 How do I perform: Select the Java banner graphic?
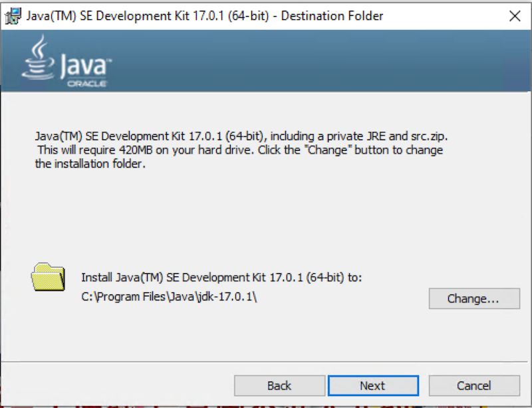[x=266, y=60]
